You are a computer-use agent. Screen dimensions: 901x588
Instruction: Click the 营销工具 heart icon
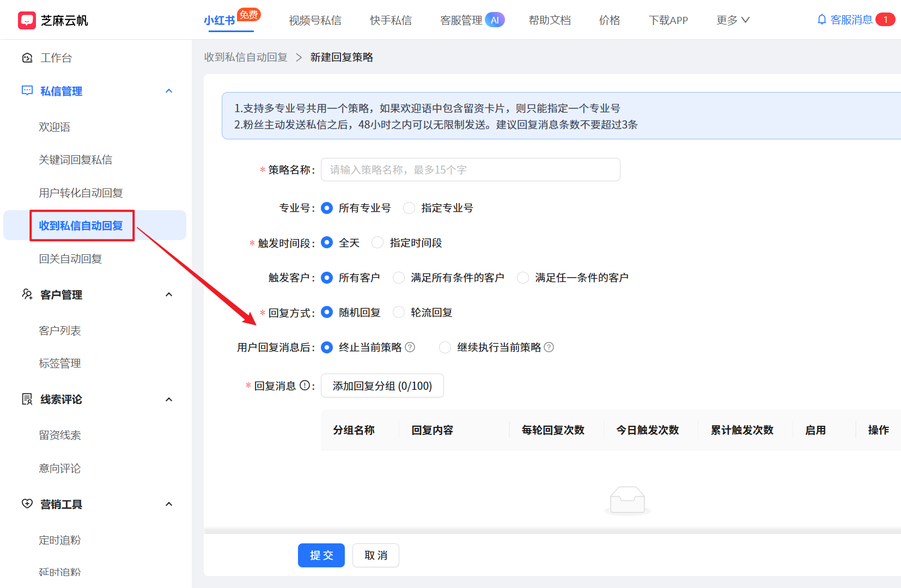[x=27, y=504]
